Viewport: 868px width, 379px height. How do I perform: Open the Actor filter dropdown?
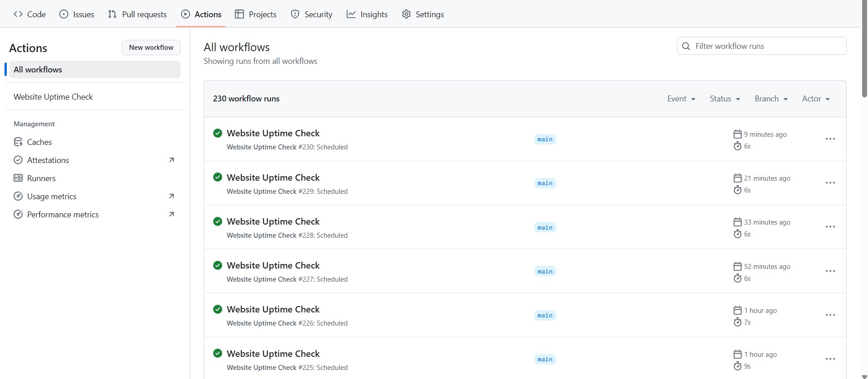816,99
